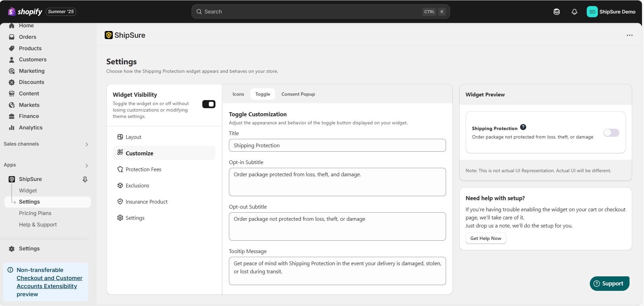The height and width of the screenshot is (306, 644).
Task: Click the Content icon in the sidebar
Action: tap(12, 94)
